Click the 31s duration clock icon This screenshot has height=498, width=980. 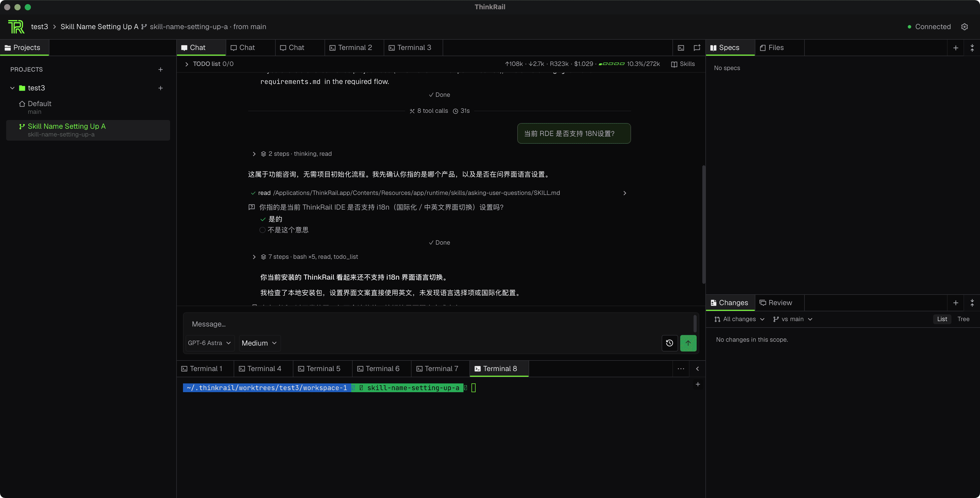455,111
